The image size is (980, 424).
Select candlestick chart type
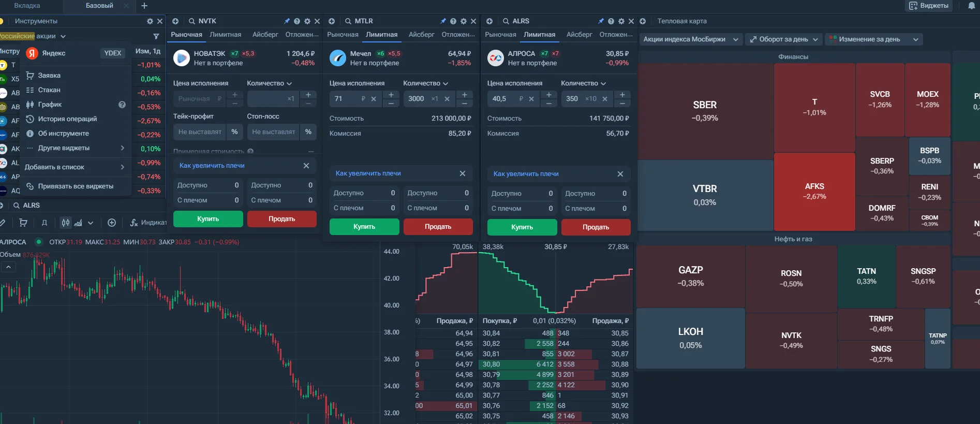pyautogui.click(x=65, y=223)
